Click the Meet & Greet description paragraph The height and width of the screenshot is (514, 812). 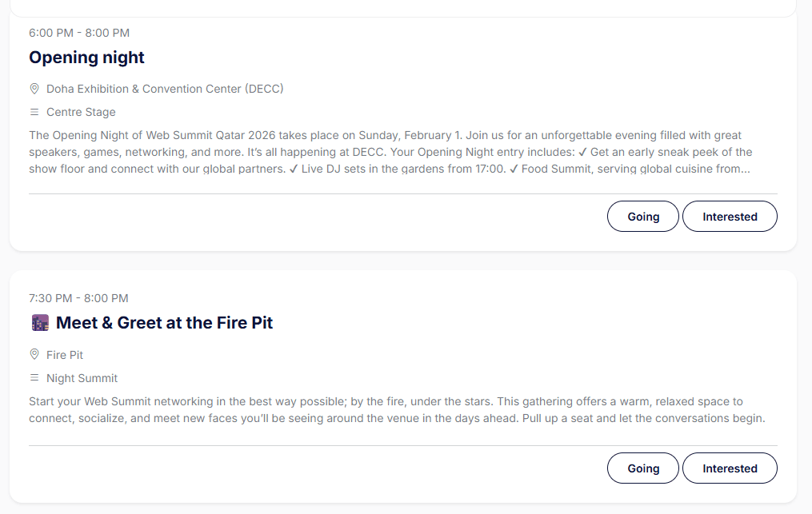click(397, 409)
